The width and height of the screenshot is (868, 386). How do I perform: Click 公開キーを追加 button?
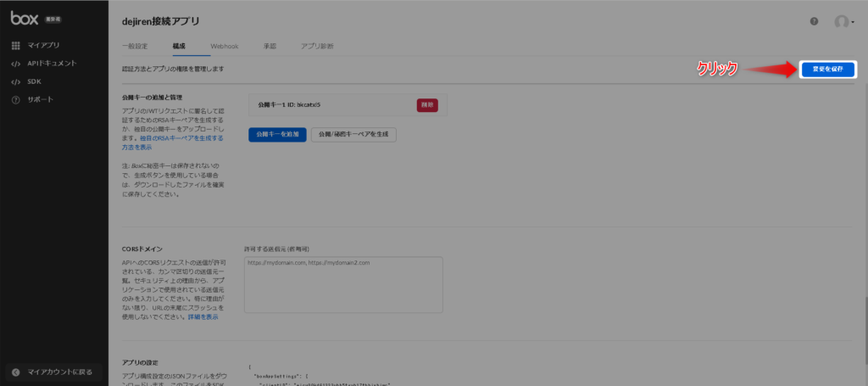(x=277, y=135)
